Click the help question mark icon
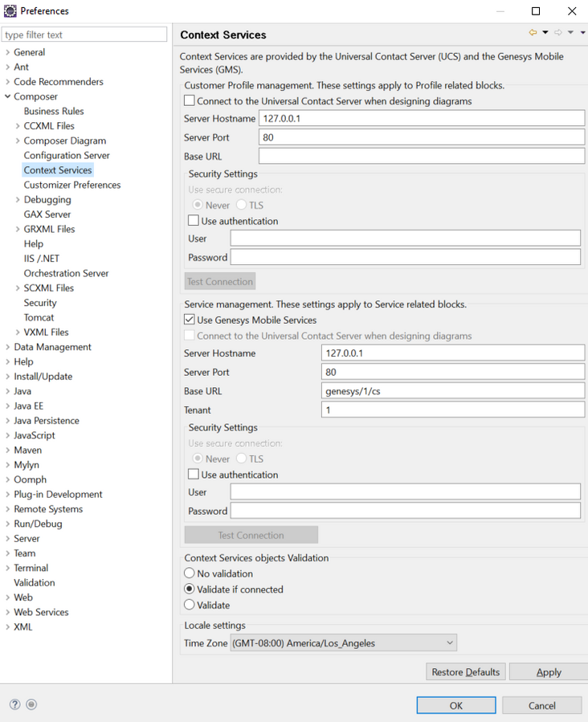The image size is (588, 722). tap(14, 704)
